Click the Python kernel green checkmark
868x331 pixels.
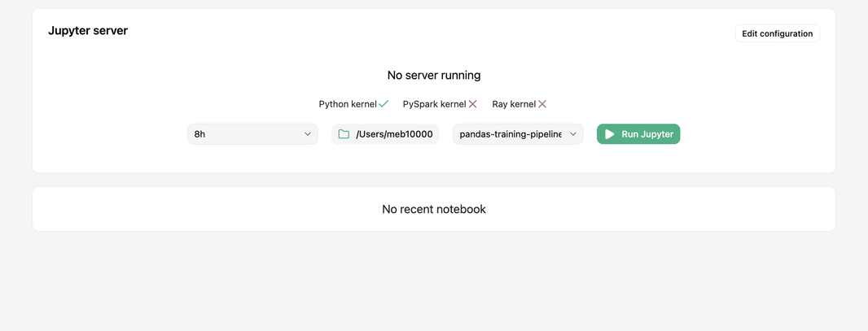click(384, 104)
